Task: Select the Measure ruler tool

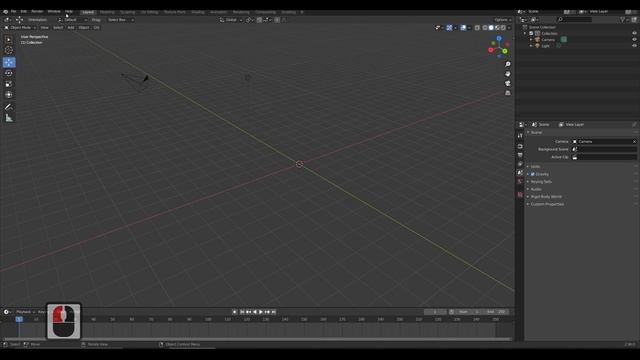Action: tap(9, 118)
